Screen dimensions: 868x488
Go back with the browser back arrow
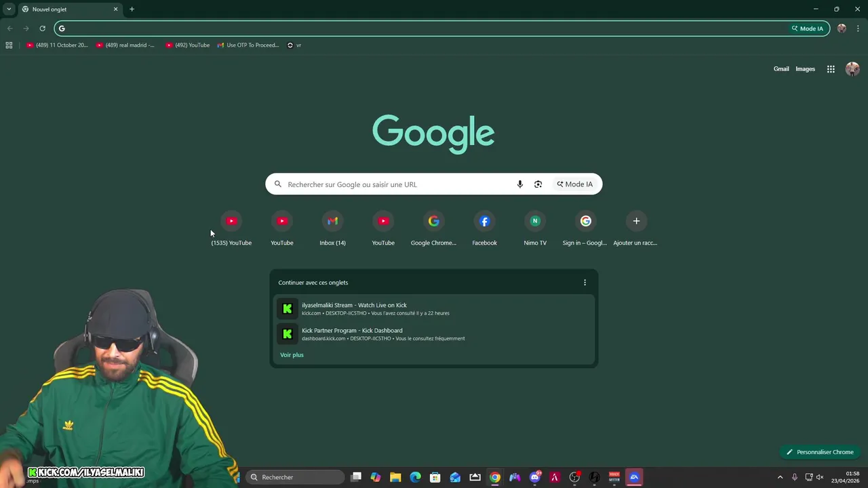point(9,28)
